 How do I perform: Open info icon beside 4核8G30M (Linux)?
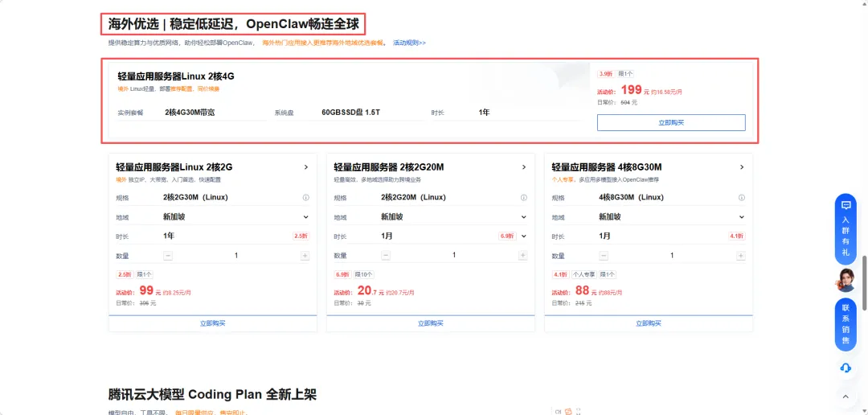[742, 198]
